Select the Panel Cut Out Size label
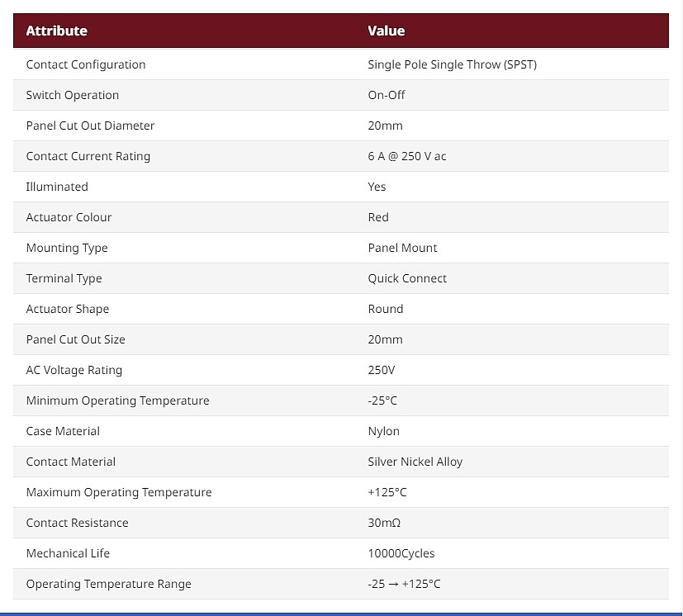 pos(75,339)
